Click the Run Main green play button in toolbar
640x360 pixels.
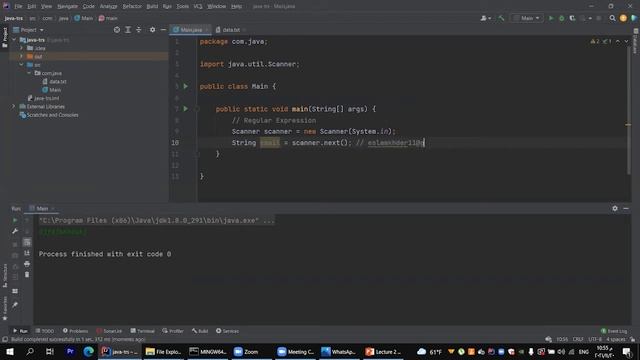click(551, 18)
